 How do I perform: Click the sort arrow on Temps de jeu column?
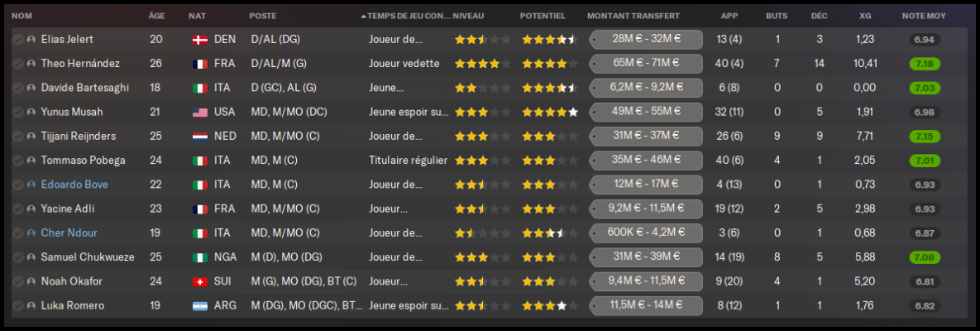point(364,16)
